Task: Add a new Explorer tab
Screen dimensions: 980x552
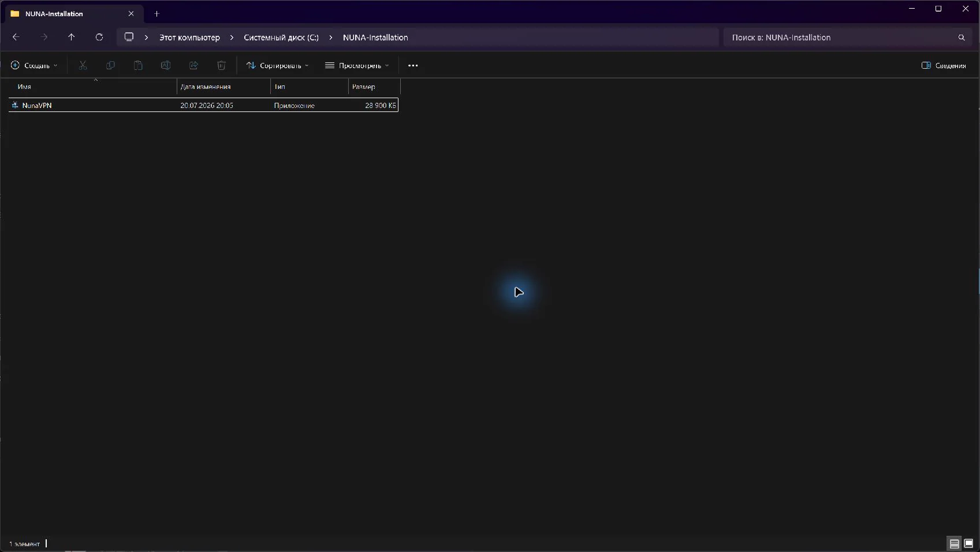Action: (156, 13)
